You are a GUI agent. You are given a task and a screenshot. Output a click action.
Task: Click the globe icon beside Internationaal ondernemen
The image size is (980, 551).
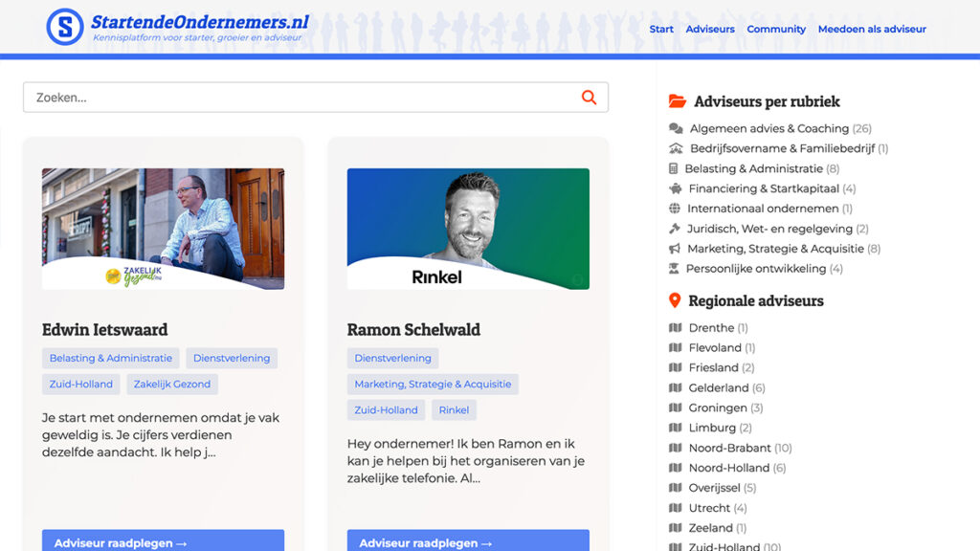coord(675,209)
